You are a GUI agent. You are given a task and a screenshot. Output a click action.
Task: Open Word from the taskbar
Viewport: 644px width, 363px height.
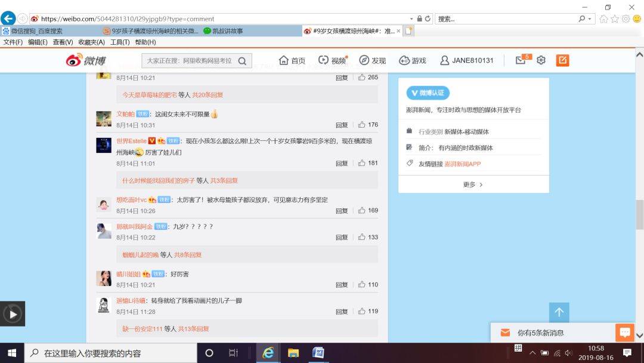pyautogui.click(x=318, y=353)
